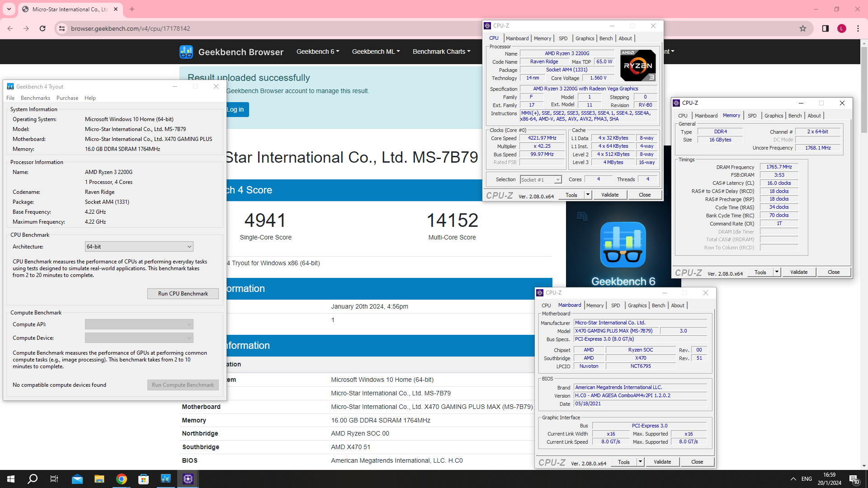868x488 pixels.
Task: Click Run CPU Benchmark button
Action: pos(183,294)
